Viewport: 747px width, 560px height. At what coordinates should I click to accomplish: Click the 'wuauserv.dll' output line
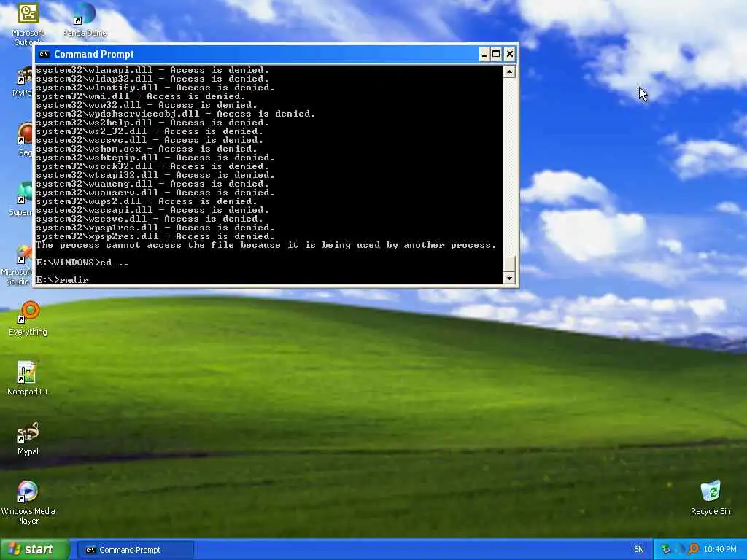tap(155, 192)
